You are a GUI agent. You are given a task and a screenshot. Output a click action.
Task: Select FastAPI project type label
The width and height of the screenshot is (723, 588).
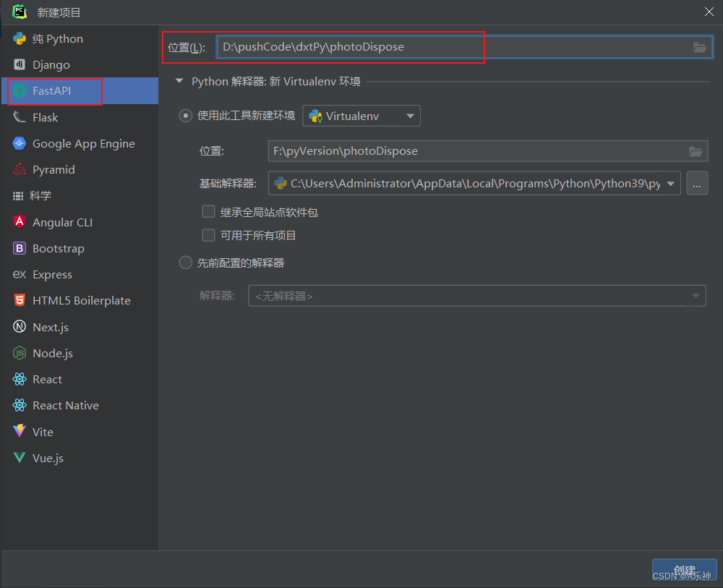coord(51,91)
